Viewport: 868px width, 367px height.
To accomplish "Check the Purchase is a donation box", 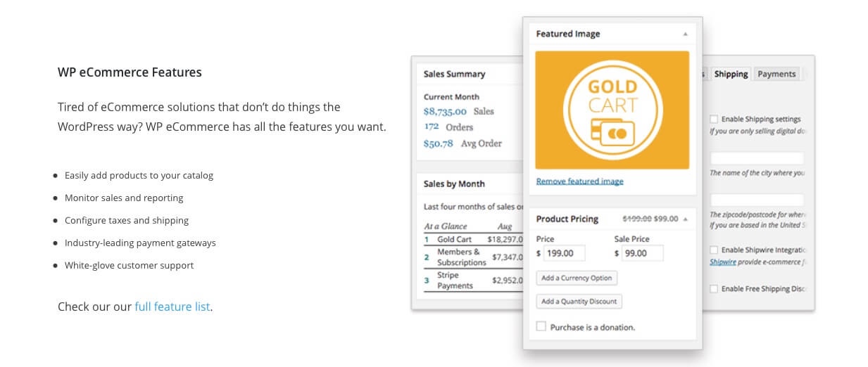I will 541,326.
